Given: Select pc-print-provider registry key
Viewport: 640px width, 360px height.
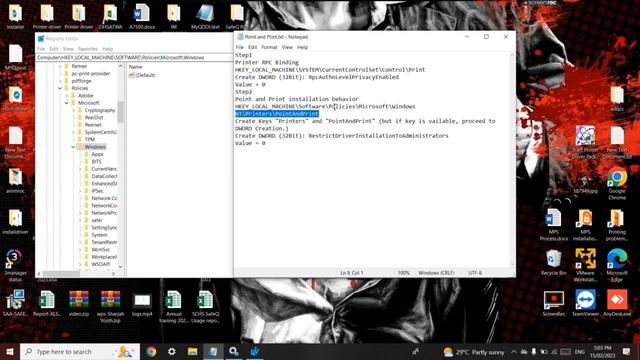Looking at the screenshot, I should coord(91,73).
